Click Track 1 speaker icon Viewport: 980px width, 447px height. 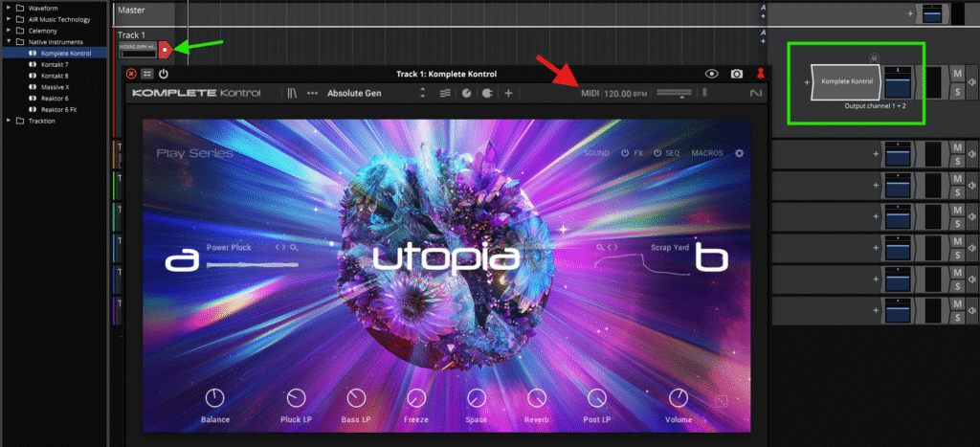coord(972,82)
